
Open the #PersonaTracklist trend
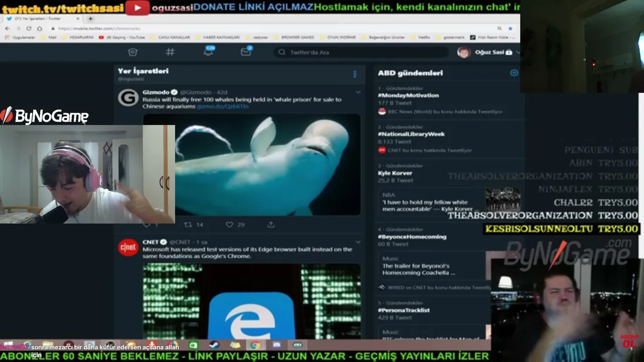coord(404,310)
